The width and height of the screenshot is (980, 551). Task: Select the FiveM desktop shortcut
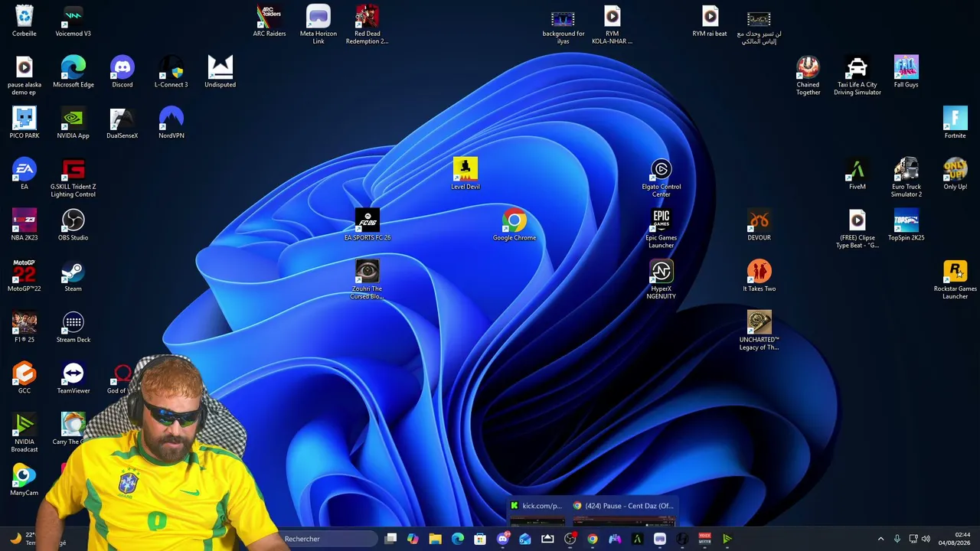(x=857, y=174)
